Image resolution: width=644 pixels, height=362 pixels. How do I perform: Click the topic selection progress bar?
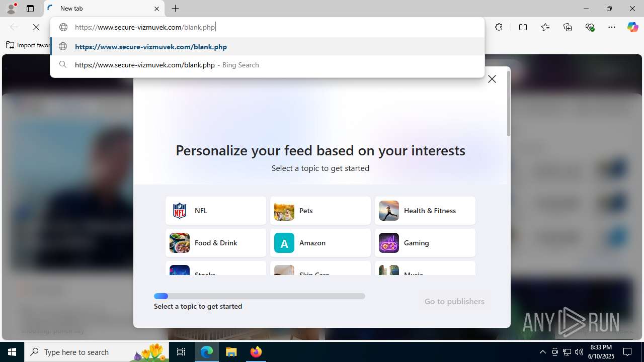tap(260, 296)
